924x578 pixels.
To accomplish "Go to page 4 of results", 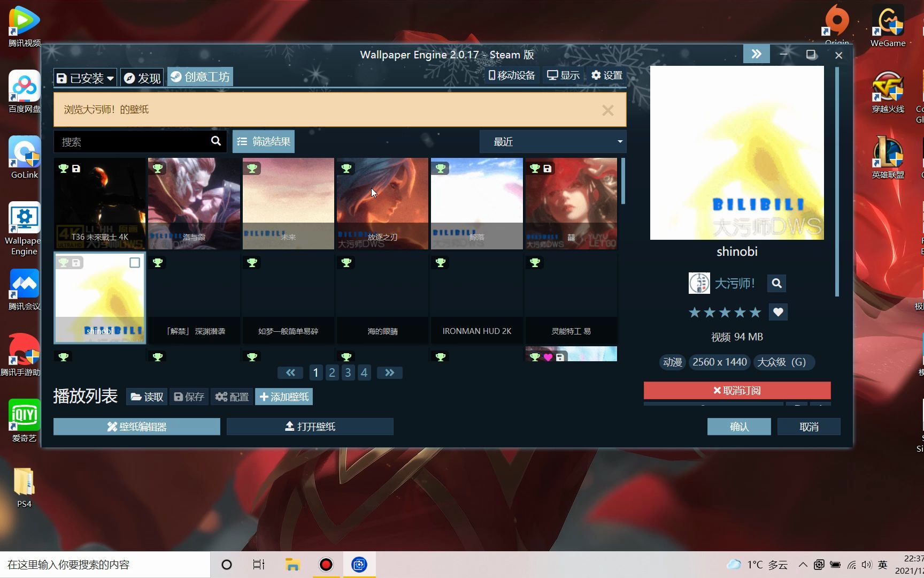I will tap(364, 372).
